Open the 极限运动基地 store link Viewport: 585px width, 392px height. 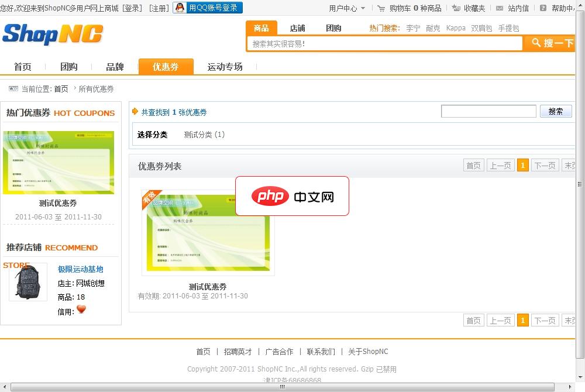point(81,269)
